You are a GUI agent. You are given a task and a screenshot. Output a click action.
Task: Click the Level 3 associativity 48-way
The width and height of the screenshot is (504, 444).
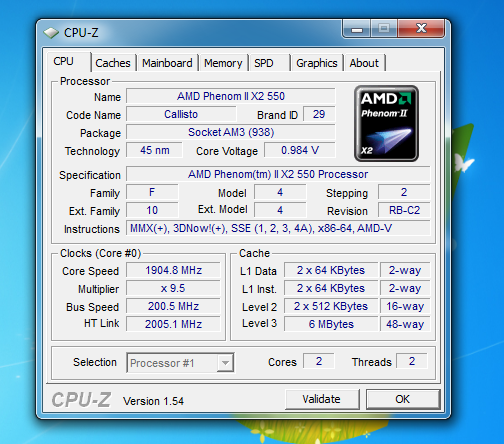click(405, 324)
